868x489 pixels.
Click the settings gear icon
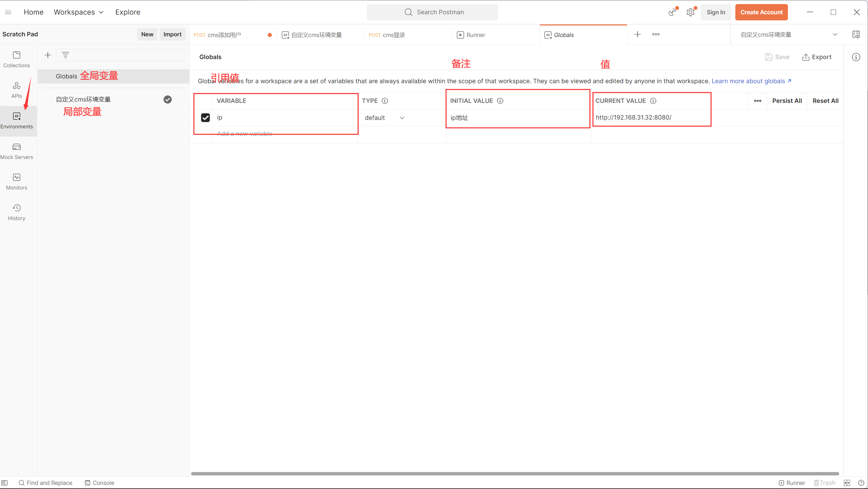[x=690, y=12]
